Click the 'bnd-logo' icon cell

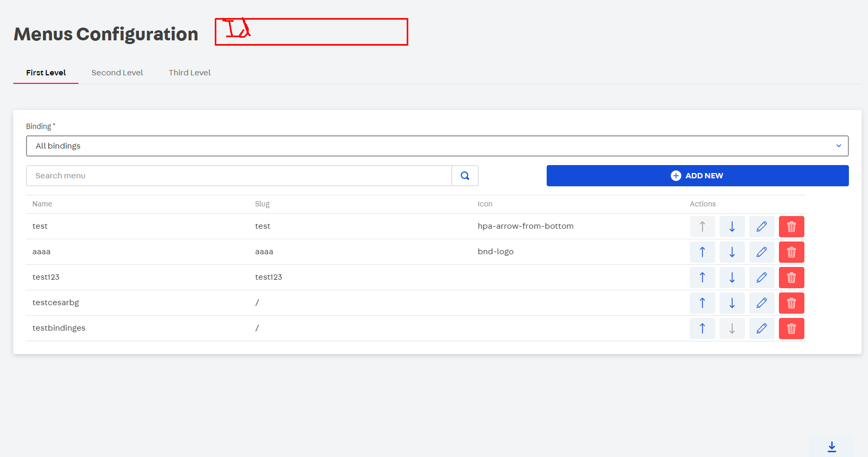(x=496, y=252)
